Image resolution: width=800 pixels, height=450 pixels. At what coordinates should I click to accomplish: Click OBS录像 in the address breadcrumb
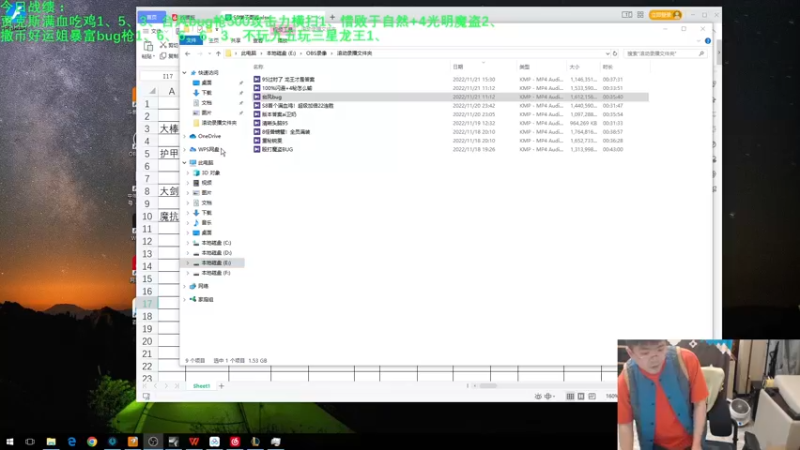[316, 54]
